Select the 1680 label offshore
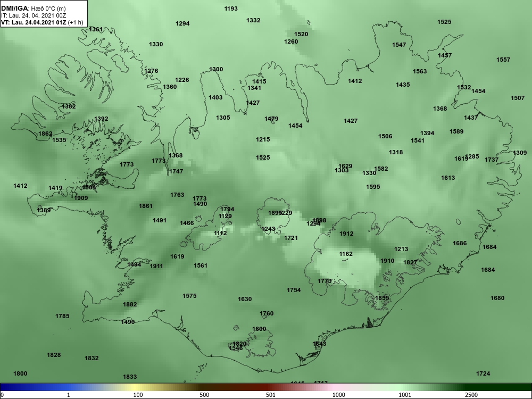 click(x=497, y=298)
